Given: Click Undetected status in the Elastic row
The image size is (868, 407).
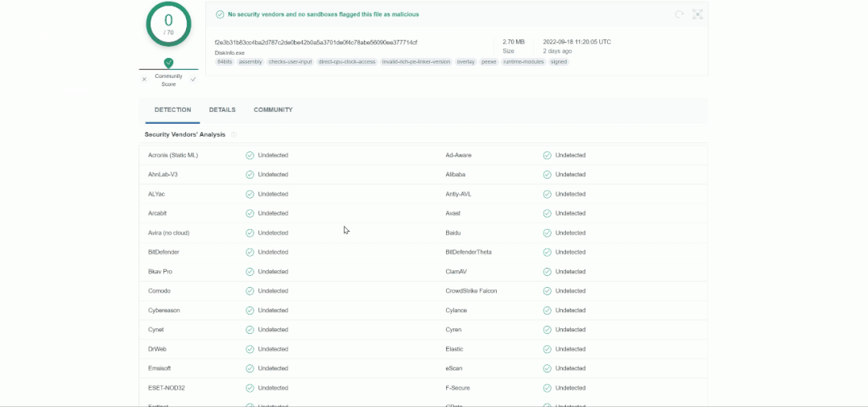Looking at the screenshot, I should point(570,349).
